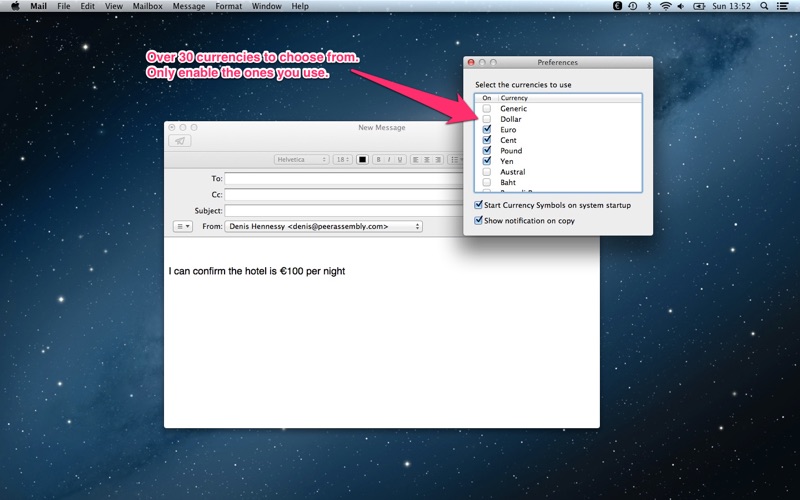Viewport: 800px width, 500px height.
Task: Center align text in message toolbar
Action: coord(427,160)
